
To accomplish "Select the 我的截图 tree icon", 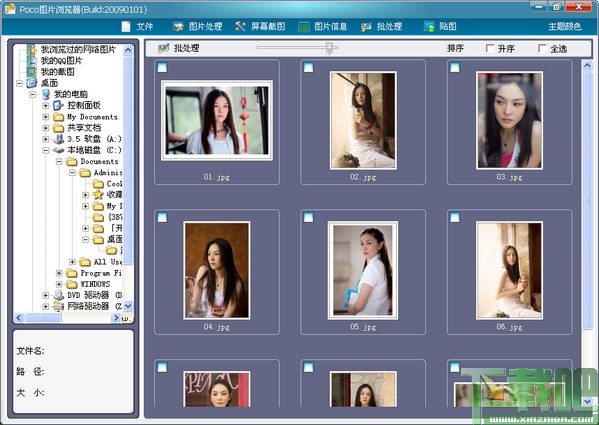I will point(32,72).
